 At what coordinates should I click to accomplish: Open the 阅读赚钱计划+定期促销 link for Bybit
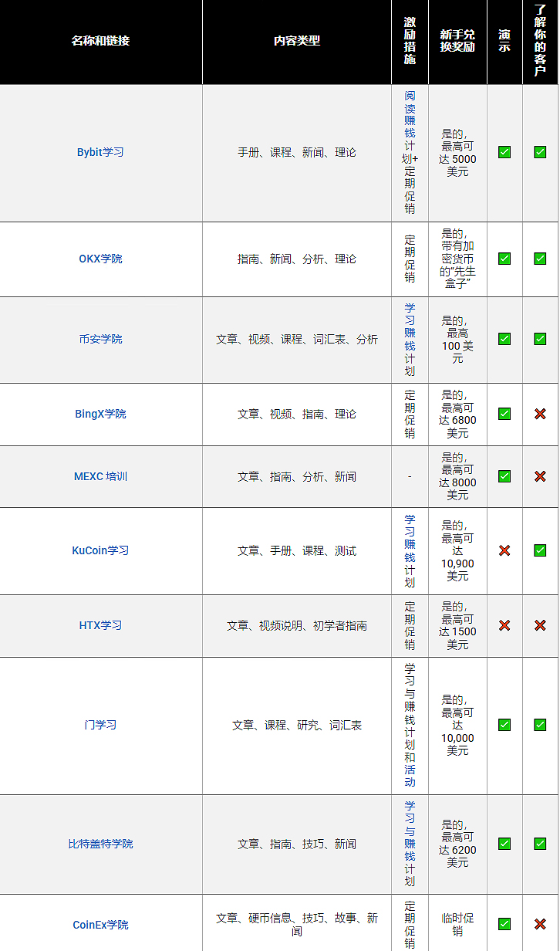pos(410,152)
